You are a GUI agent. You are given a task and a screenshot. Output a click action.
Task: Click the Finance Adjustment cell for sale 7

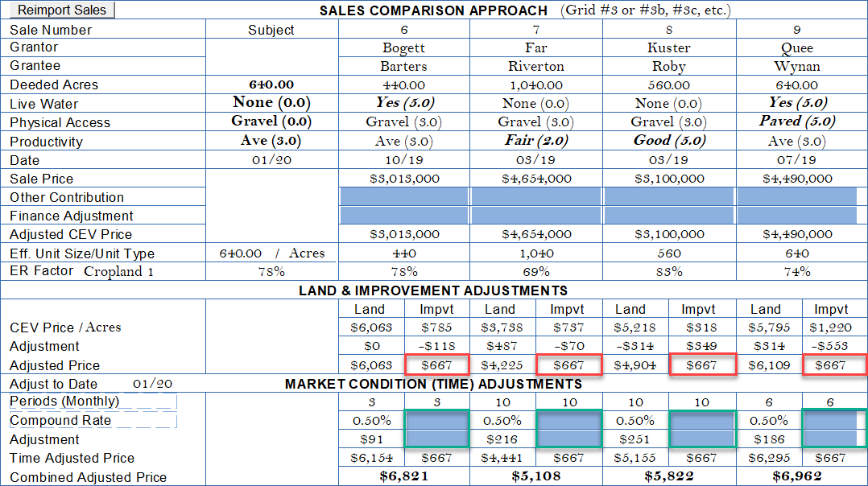(536, 216)
